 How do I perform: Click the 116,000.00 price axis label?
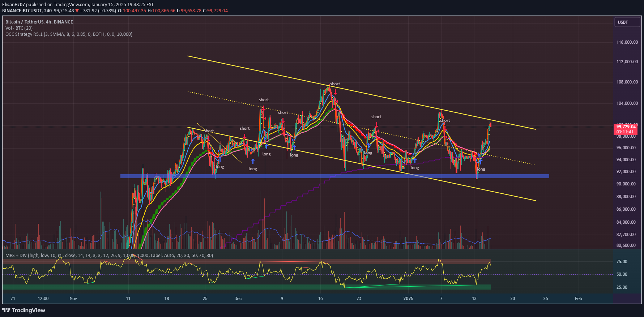627,42
